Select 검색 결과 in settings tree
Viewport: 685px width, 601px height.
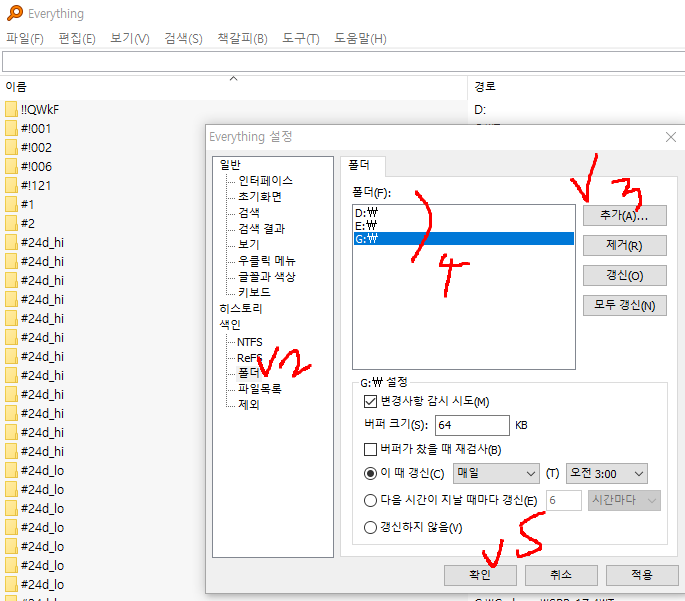(261, 228)
